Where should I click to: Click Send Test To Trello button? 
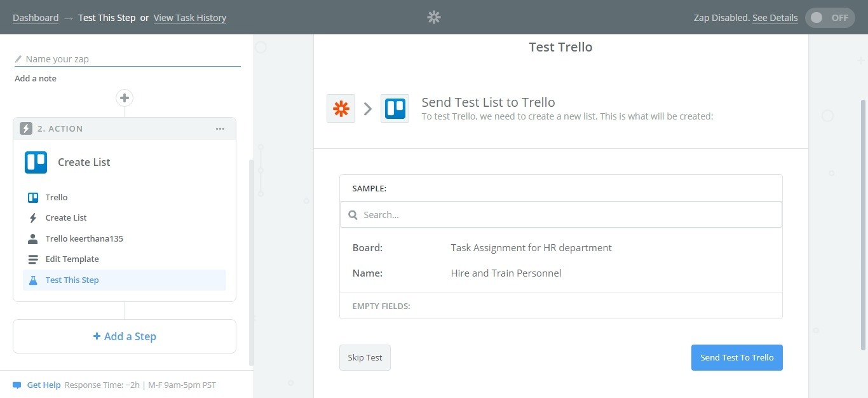(737, 357)
